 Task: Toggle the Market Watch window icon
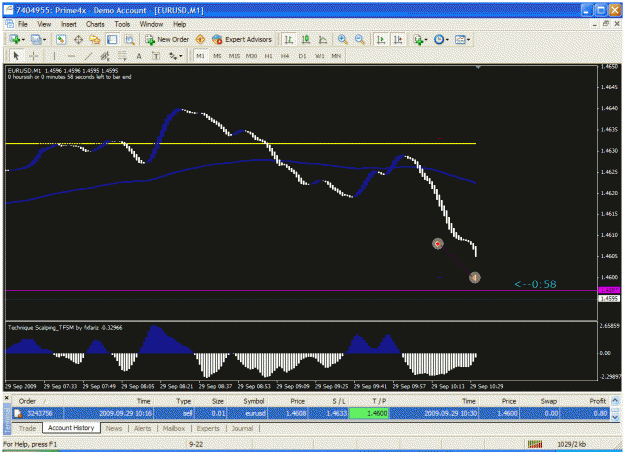tap(61, 39)
